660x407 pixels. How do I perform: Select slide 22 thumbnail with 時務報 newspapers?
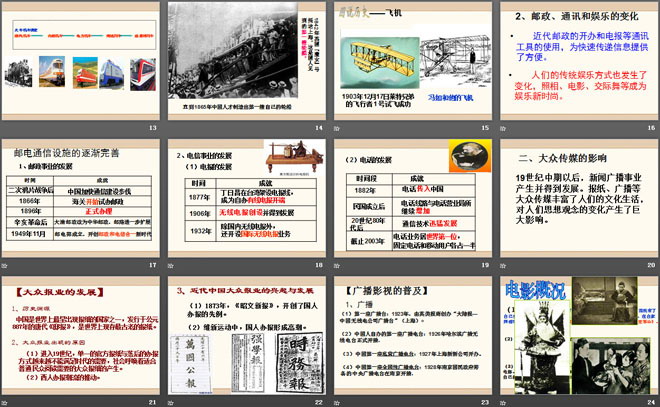coord(247,335)
